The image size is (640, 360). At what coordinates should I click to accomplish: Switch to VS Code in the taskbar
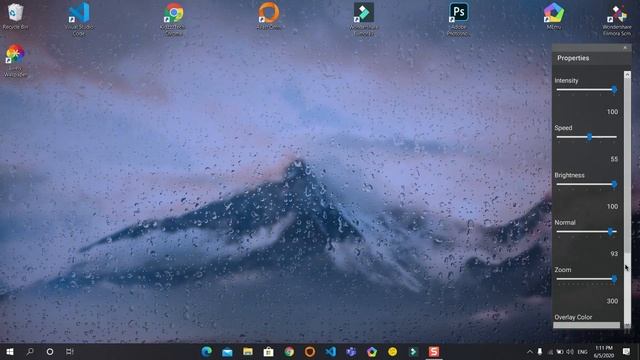331,351
